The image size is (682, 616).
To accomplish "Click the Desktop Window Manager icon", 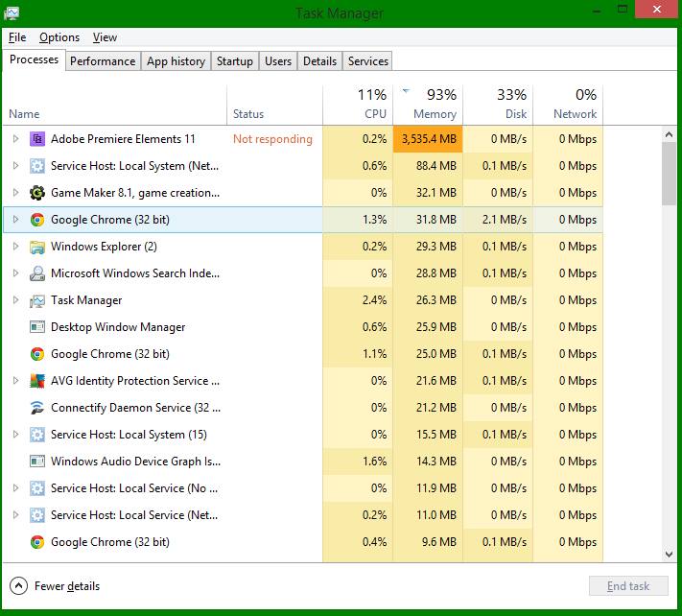I will (x=37, y=327).
